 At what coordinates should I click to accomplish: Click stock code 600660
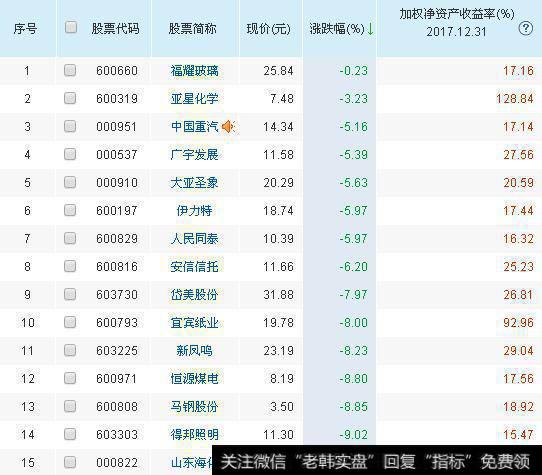(117, 71)
